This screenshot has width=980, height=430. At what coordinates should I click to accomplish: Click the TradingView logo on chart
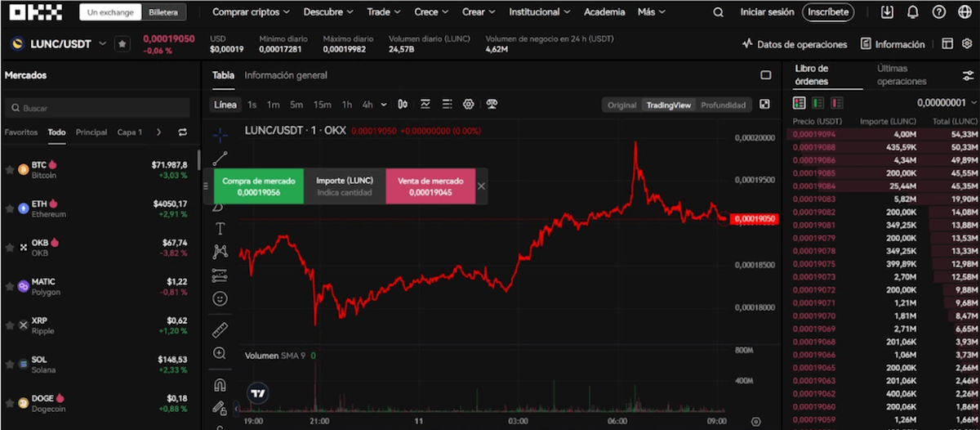(259, 393)
